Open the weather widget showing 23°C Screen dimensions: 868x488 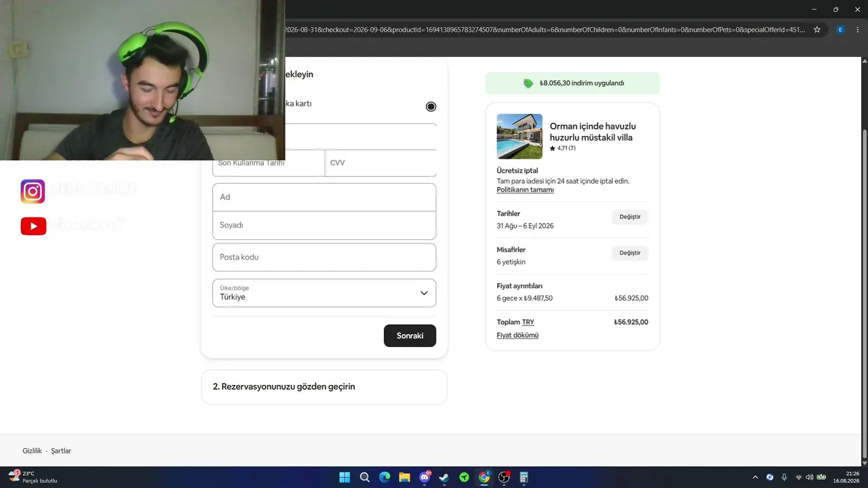pos(33,477)
